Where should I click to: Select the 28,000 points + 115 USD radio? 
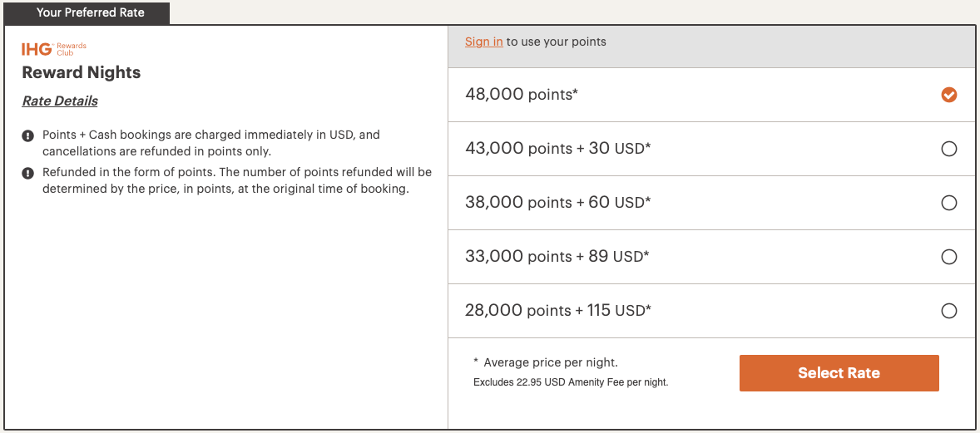click(948, 311)
